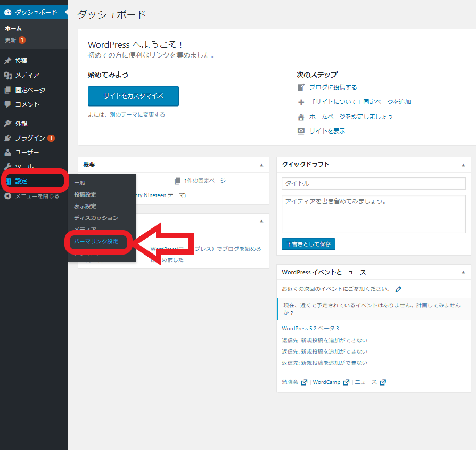This screenshot has width=476, height=450.
Task: Click the edit icon beside ブログに投稿する
Action: [301, 87]
